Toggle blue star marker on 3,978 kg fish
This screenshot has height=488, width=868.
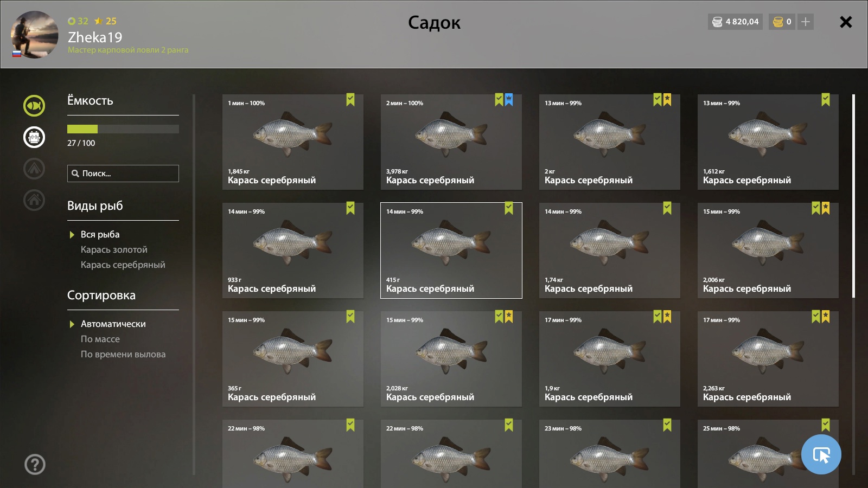pos(509,100)
